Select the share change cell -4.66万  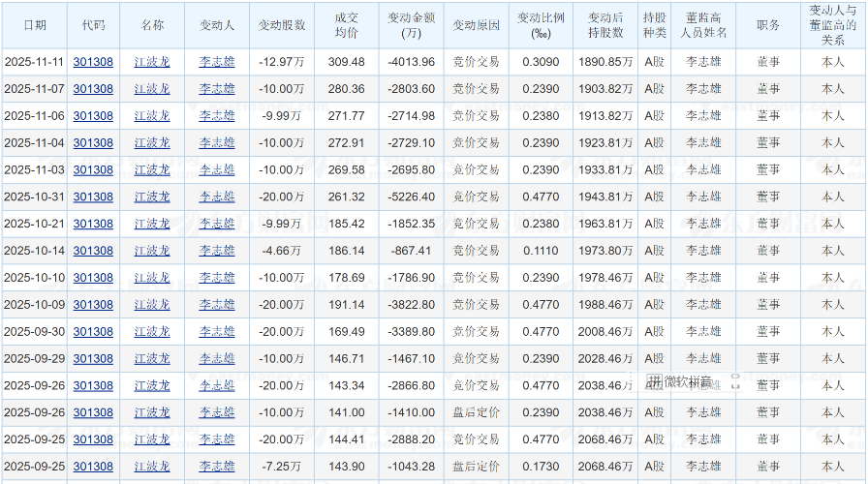tap(282, 251)
